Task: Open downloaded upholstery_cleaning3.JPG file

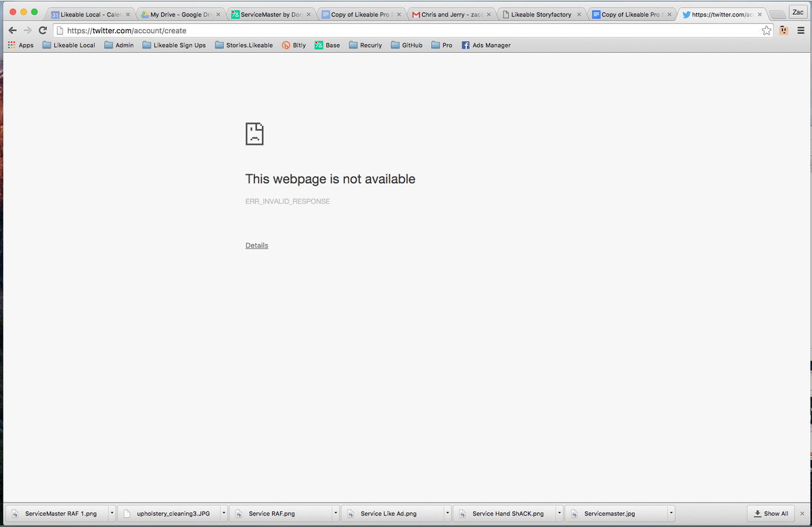Action: coord(168,513)
